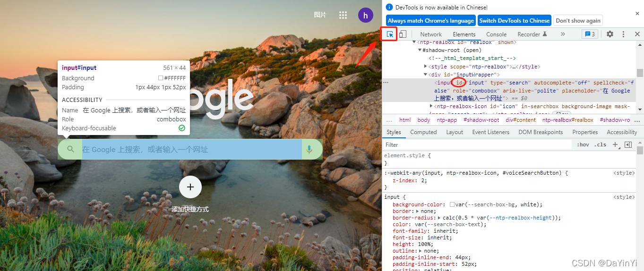Add new style rule plus icon
Screen dimensions: 644x271
pos(615,144)
